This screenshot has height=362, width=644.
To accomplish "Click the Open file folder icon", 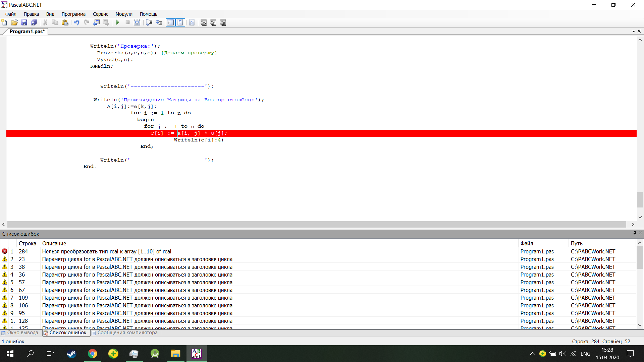I will point(14,22).
